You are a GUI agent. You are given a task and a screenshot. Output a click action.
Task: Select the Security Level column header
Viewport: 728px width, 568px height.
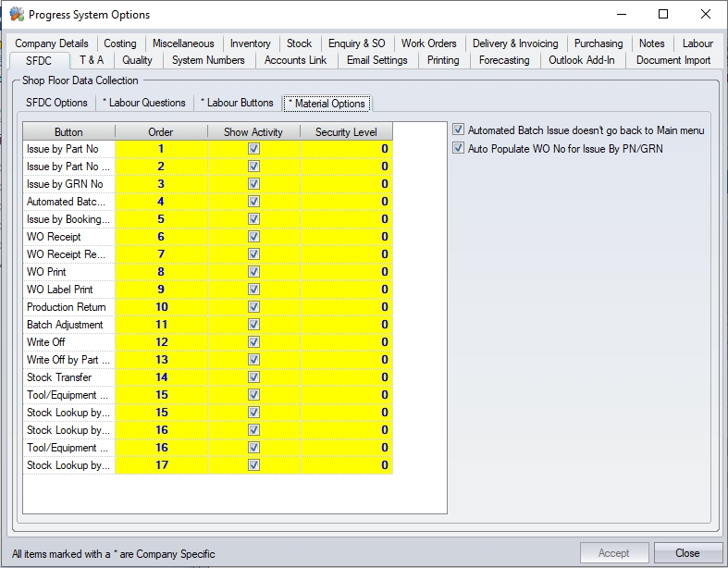[x=346, y=132]
